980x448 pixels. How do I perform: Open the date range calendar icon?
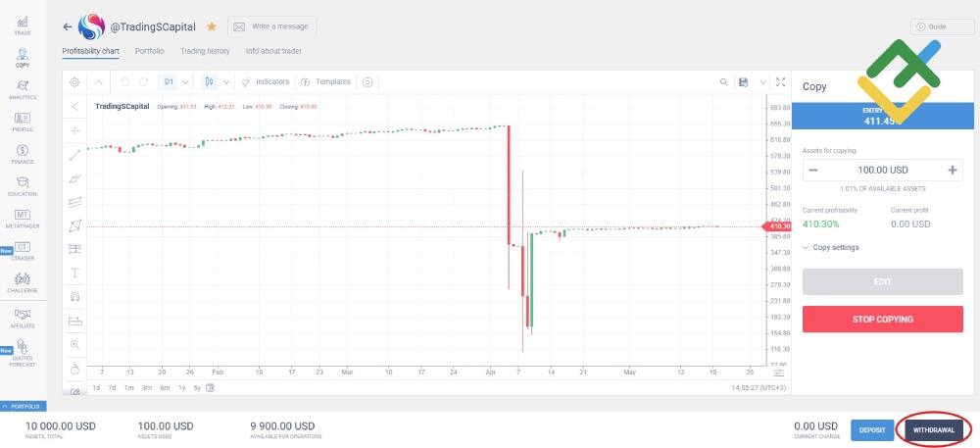click(x=210, y=388)
